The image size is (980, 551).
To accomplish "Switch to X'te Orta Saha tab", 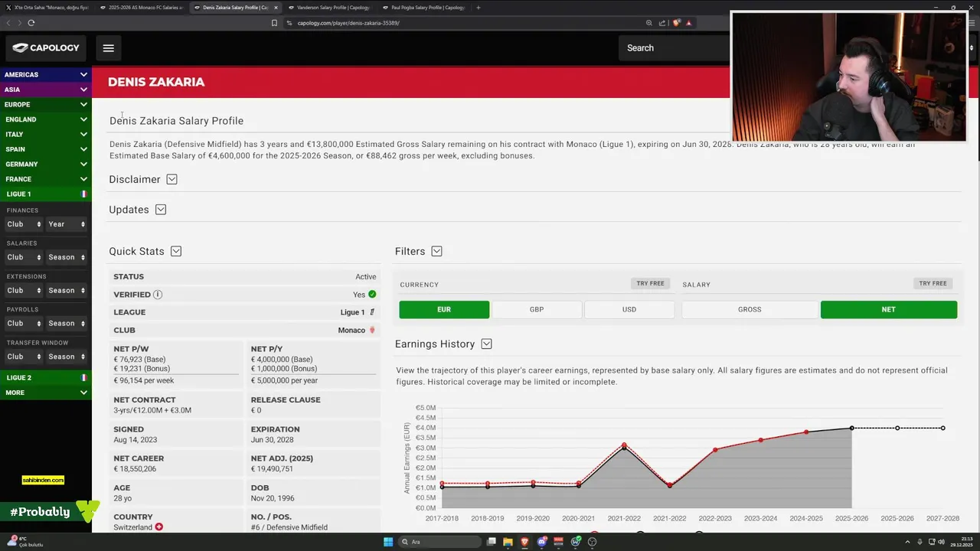I will [x=47, y=8].
